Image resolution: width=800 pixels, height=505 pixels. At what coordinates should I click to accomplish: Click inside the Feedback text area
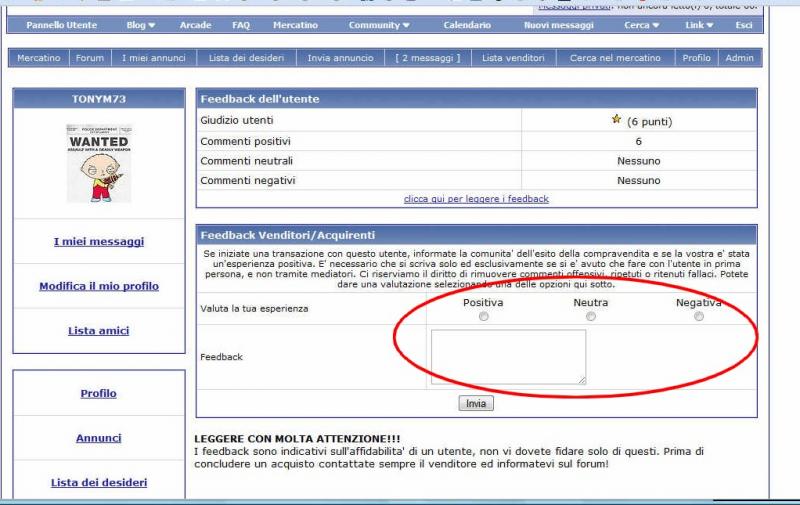click(508, 357)
